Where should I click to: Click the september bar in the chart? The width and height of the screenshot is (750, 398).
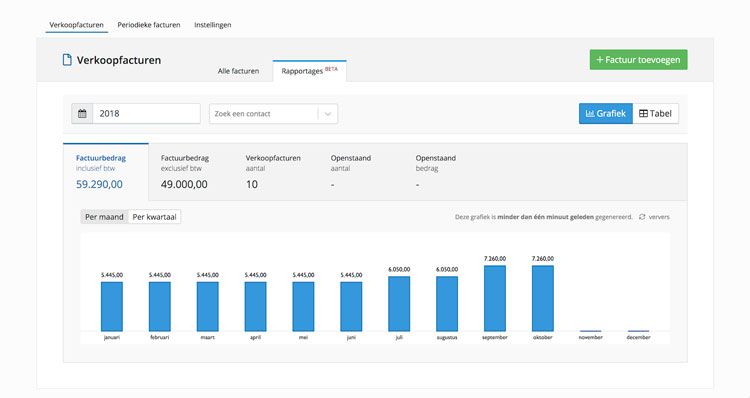pos(495,298)
